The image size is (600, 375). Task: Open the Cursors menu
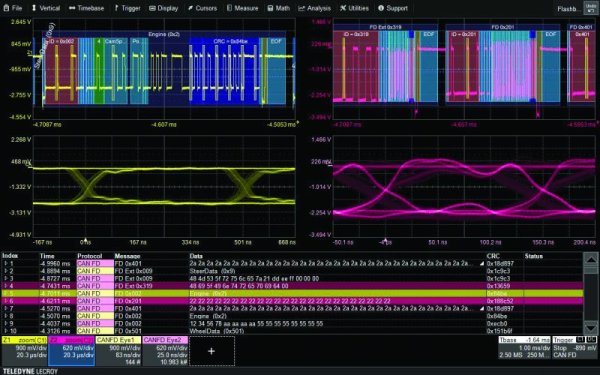(202, 8)
